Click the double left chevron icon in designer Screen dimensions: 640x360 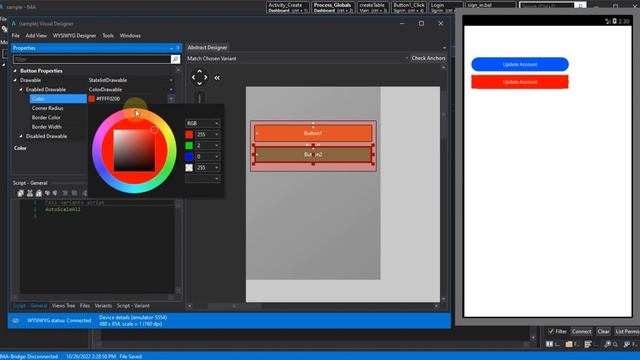pyautogui.click(x=217, y=78)
